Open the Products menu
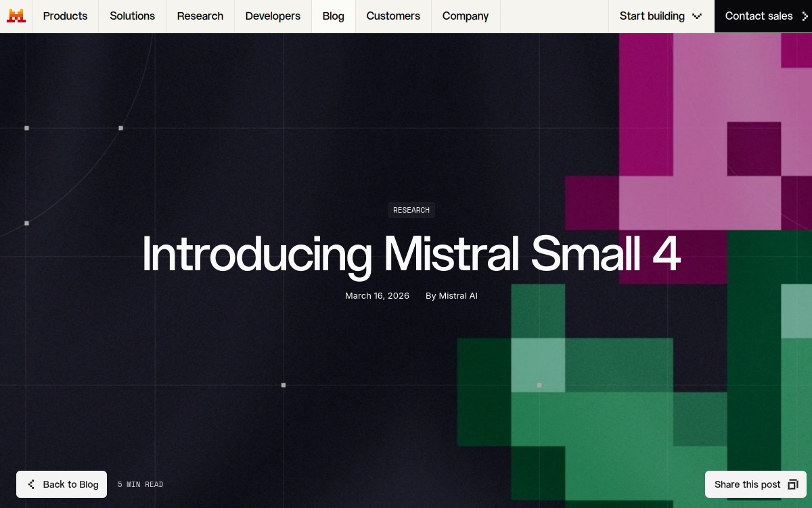This screenshot has height=508, width=812. pyautogui.click(x=65, y=16)
